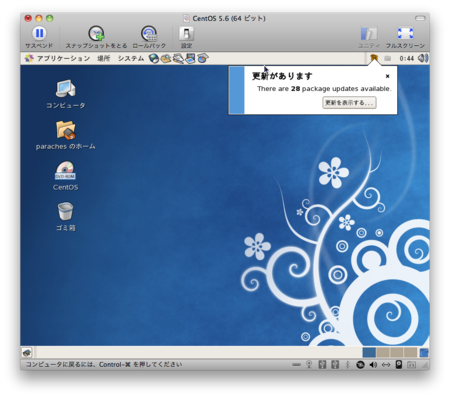Open the アプリケーション menu
This screenshot has height=398, width=450.
click(58, 58)
